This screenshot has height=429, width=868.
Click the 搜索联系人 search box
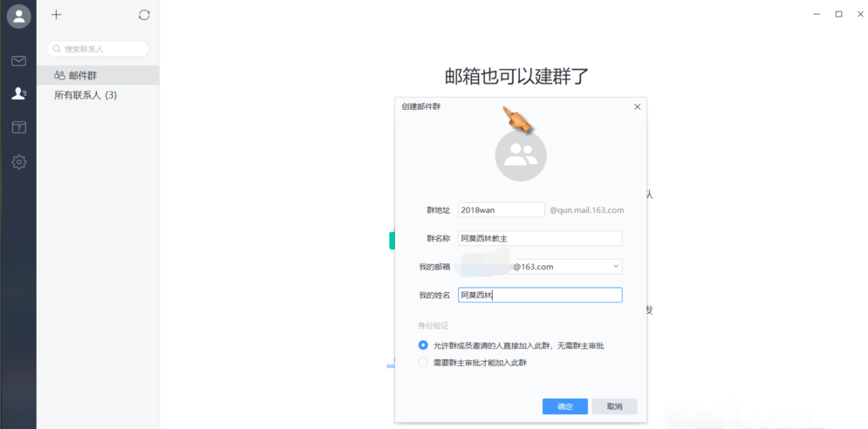[98, 49]
